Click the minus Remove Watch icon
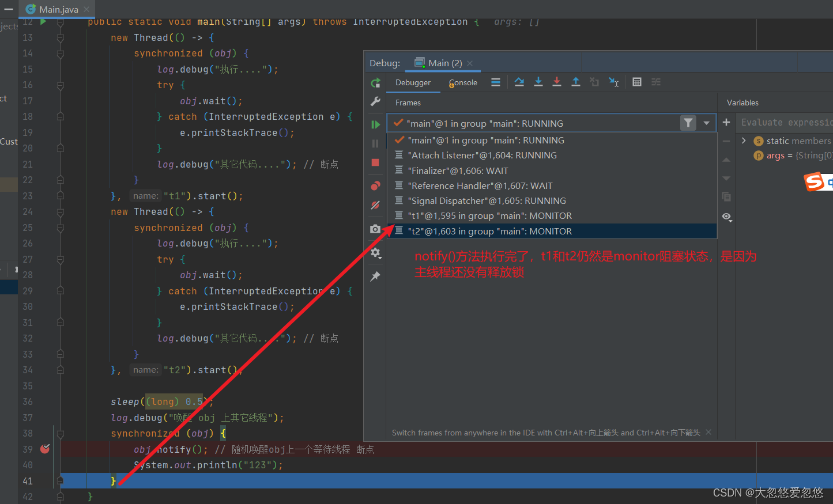 [x=726, y=141]
